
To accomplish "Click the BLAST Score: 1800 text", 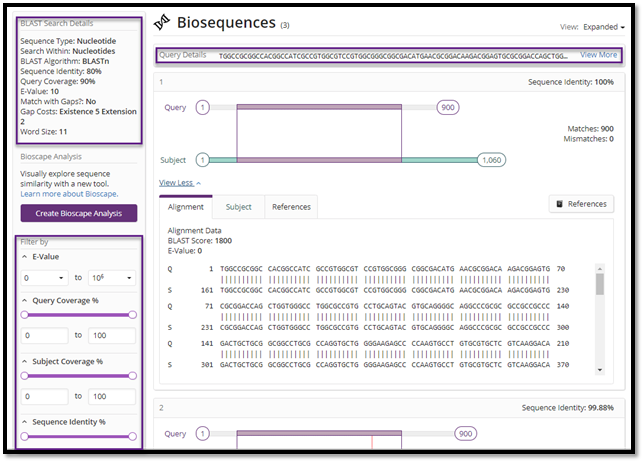I will tap(200, 241).
